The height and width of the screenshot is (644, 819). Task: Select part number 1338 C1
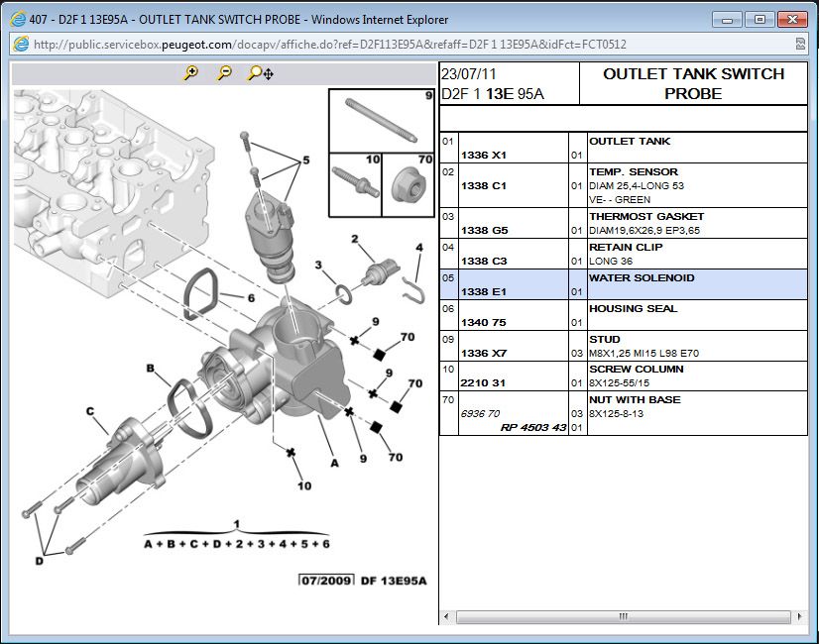point(484,186)
